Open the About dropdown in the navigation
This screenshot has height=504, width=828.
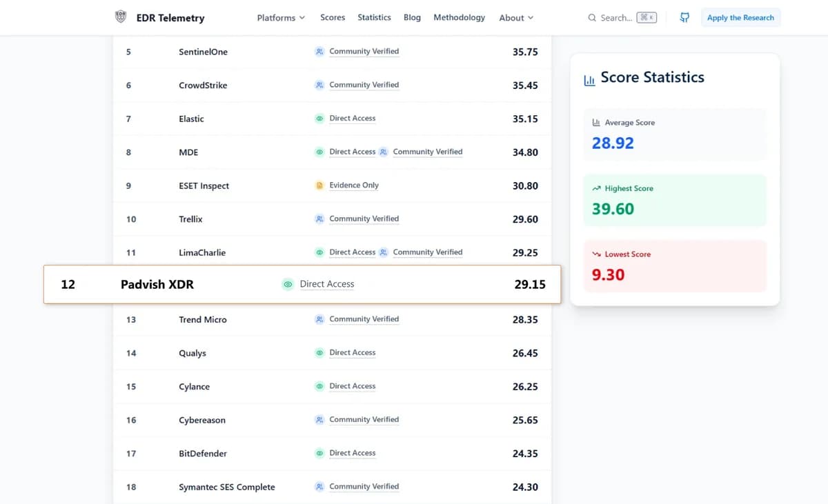(516, 18)
